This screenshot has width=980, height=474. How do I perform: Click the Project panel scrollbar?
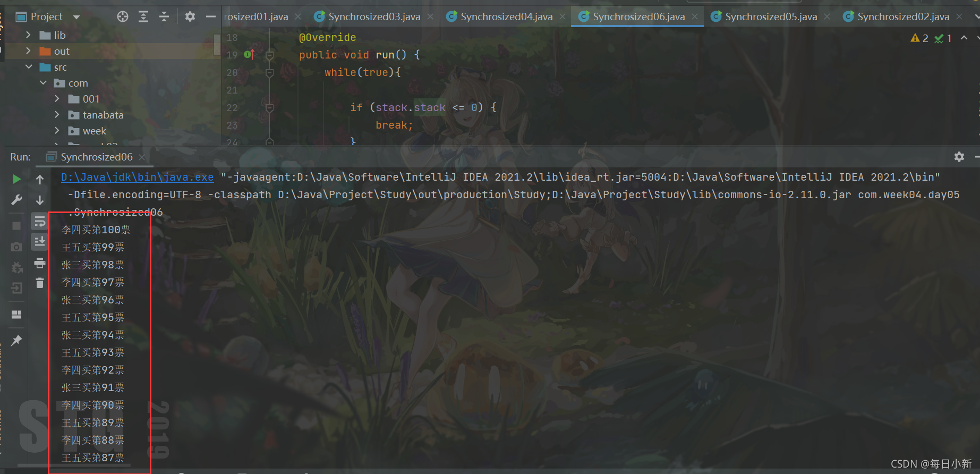tap(217, 45)
